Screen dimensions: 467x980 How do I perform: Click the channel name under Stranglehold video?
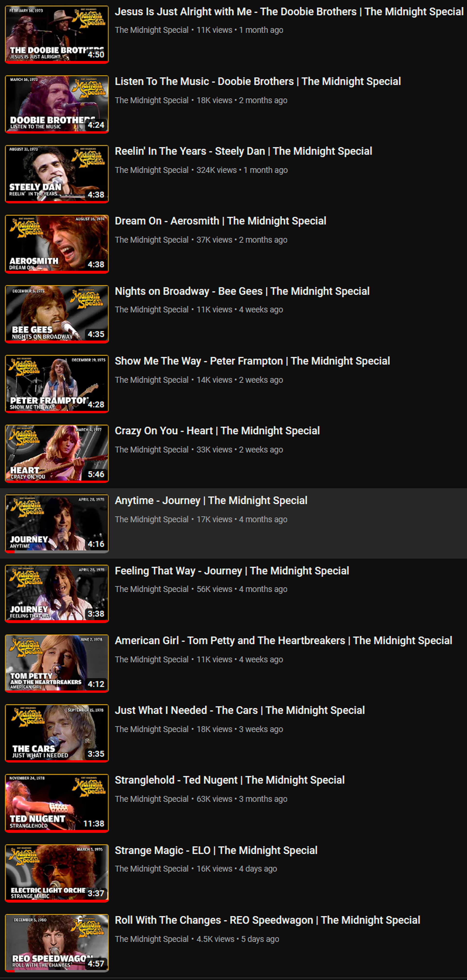click(x=151, y=799)
